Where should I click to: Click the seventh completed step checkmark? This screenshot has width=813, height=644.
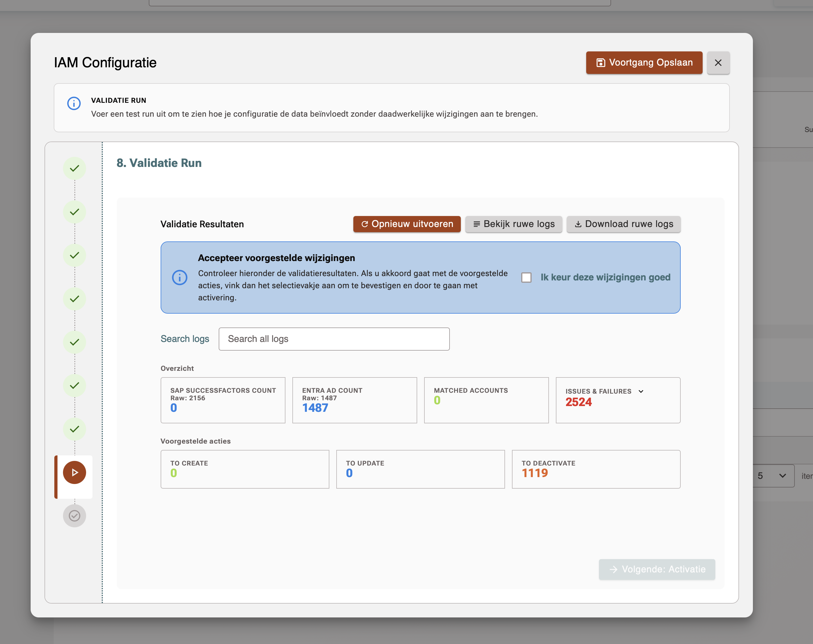74,429
